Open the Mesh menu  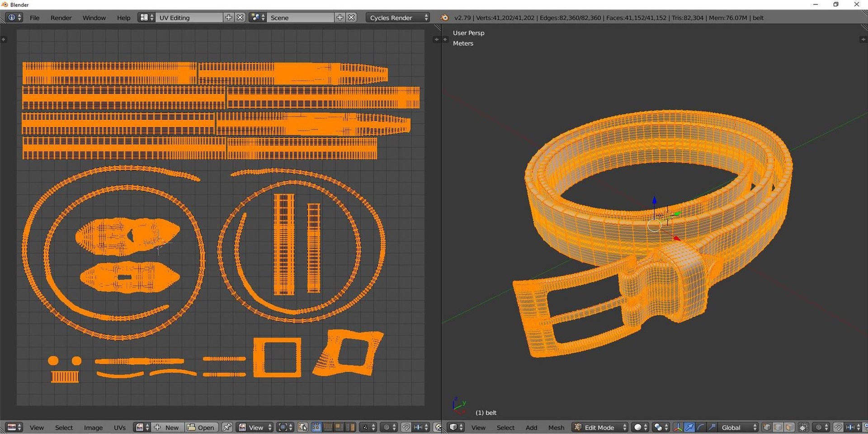click(556, 427)
